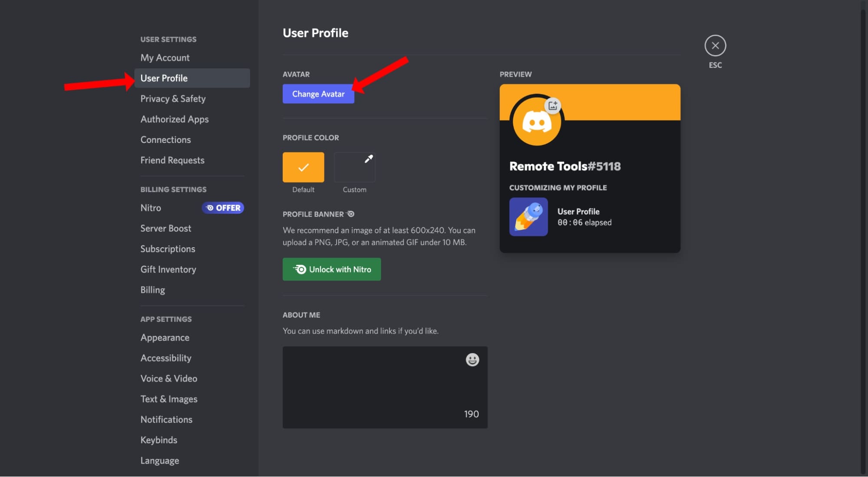868x477 pixels.
Task: Open the Custom profile color picker
Action: click(354, 167)
